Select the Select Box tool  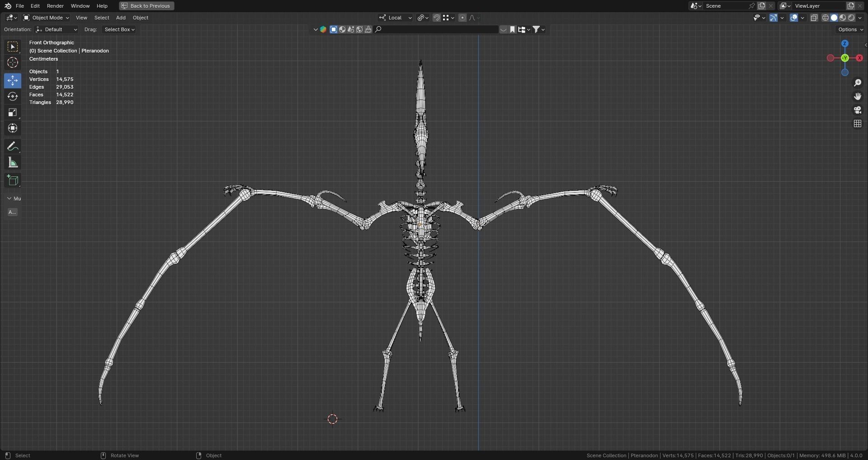pos(13,47)
